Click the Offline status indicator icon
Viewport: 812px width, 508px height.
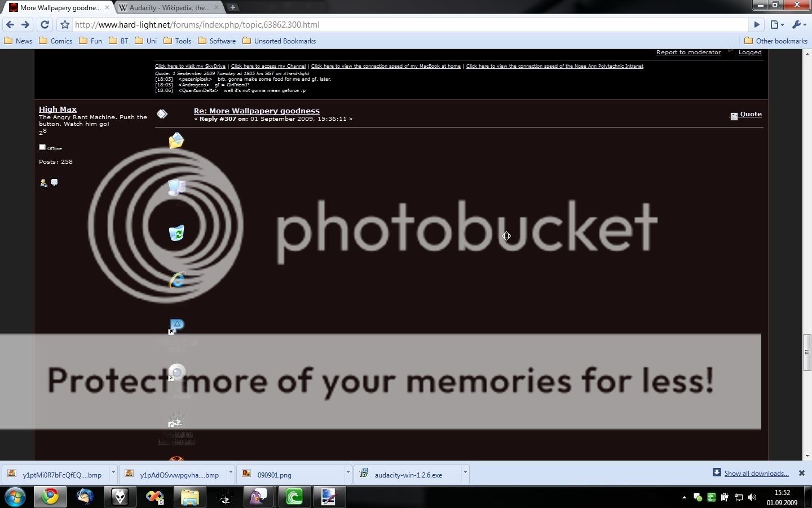(x=42, y=147)
